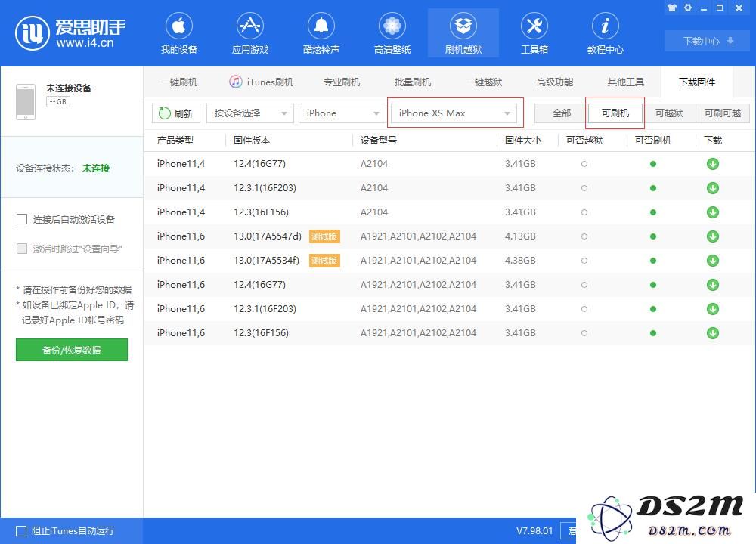
Task: Select the 可刷可越 filter button
Action: coord(723,113)
